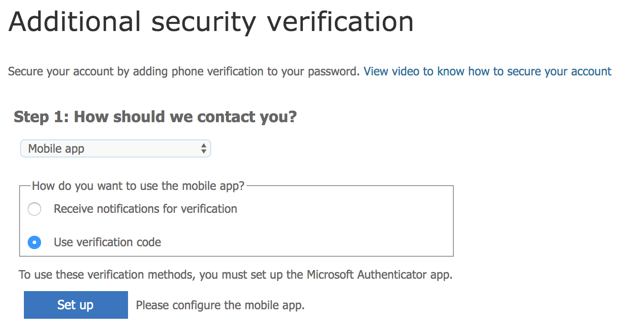Click the up-down arrows on the Mobile app select
This screenshot has width=644, height=335.
[x=204, y=149]
